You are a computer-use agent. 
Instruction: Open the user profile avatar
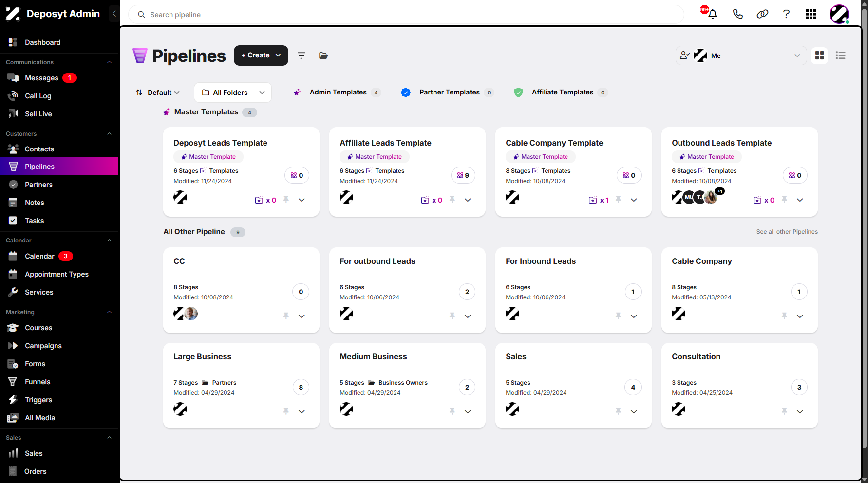[x=839, y=14]
